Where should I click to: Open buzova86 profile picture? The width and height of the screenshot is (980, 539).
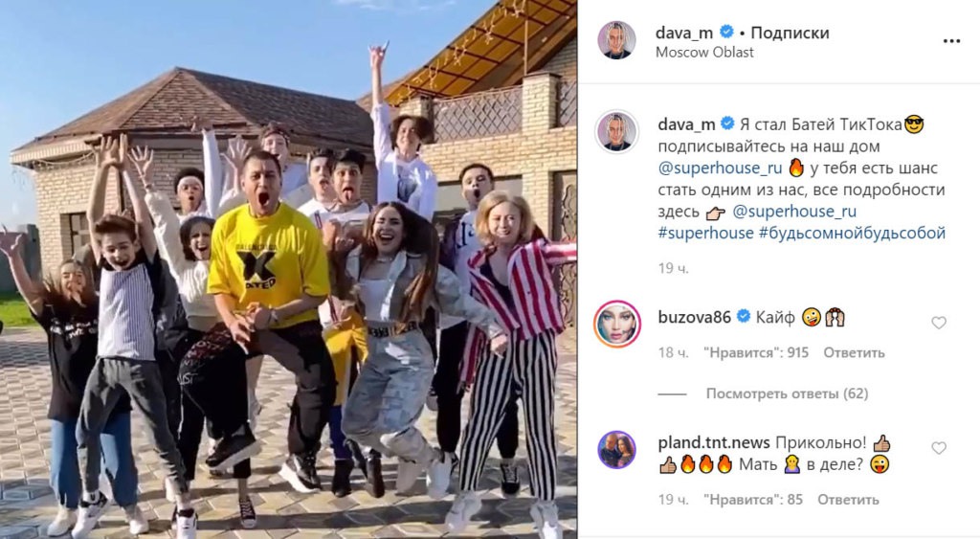617,324
